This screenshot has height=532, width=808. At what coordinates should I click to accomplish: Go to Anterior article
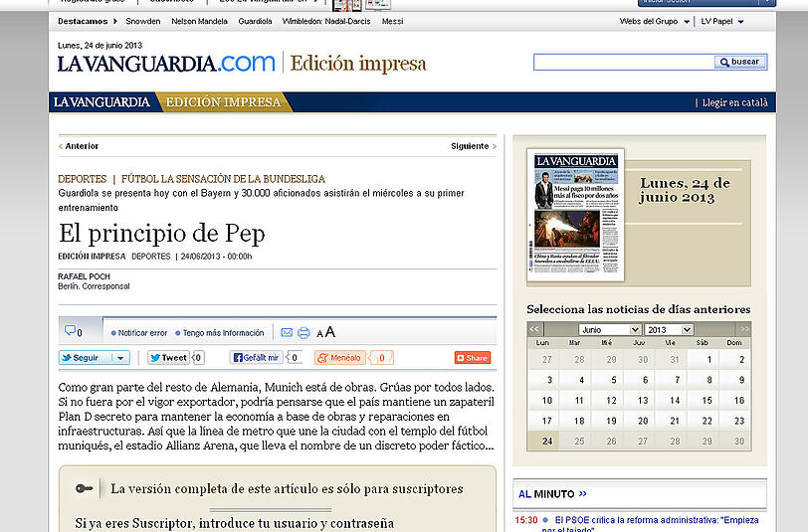79,146
